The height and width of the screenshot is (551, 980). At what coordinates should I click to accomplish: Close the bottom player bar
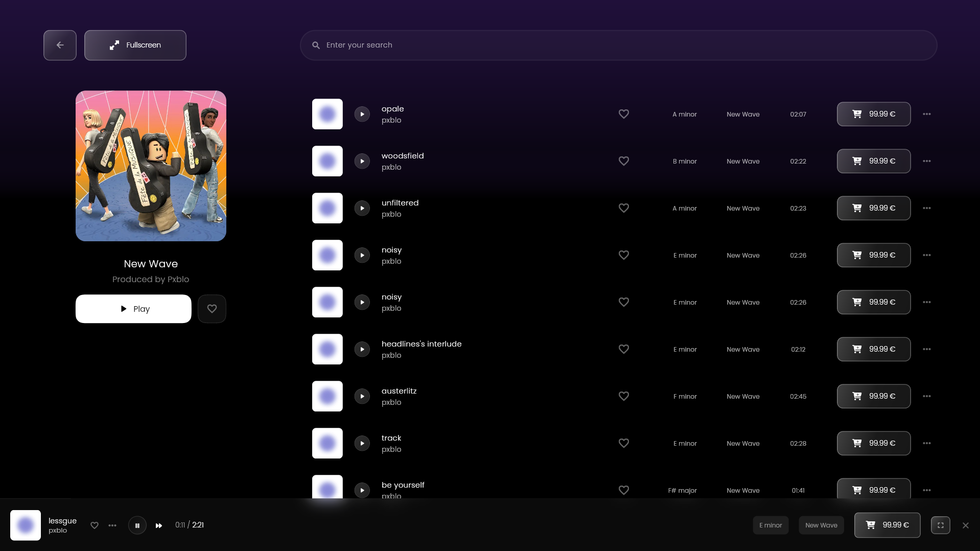click(965, 525)
